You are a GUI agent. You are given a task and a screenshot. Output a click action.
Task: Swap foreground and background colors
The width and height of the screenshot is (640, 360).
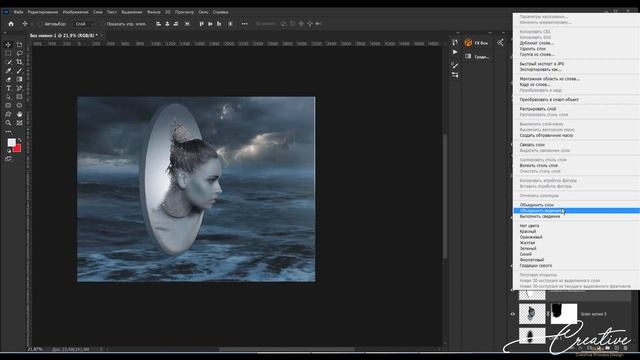[x=19, y=140]
